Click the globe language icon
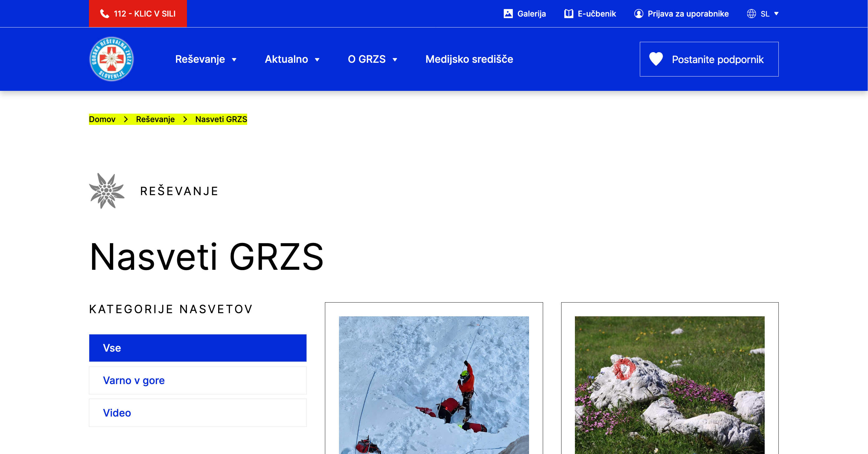Viewport: 868px width, 454px height. coord(751,14)
